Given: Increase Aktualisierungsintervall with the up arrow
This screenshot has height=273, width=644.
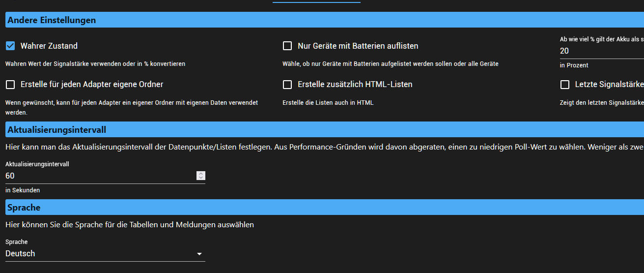Looking at the screenshot, I should pos(200,174).
